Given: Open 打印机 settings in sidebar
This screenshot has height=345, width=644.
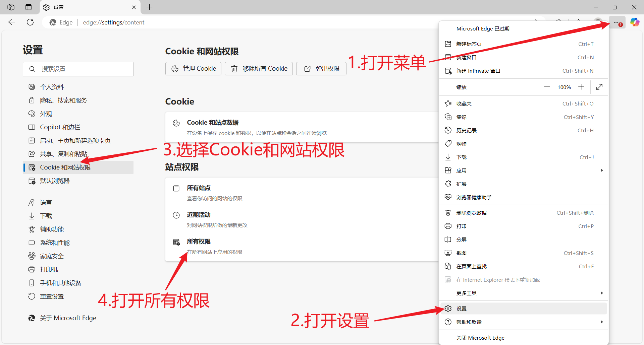Looking at the screenshot, I should coord(48,269).
